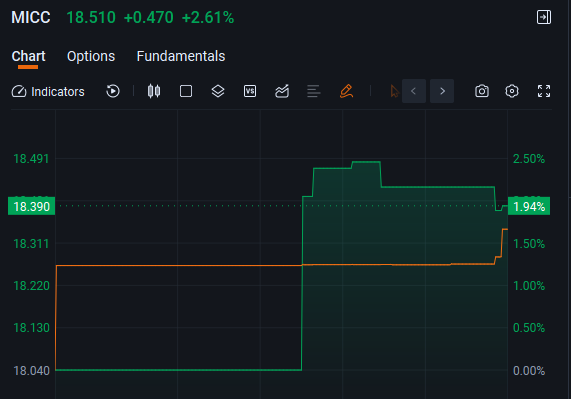The height and width of the screenshot is (399, 571).
Task: Click the +2.61% percent change
Action: (x=208, y=17)
